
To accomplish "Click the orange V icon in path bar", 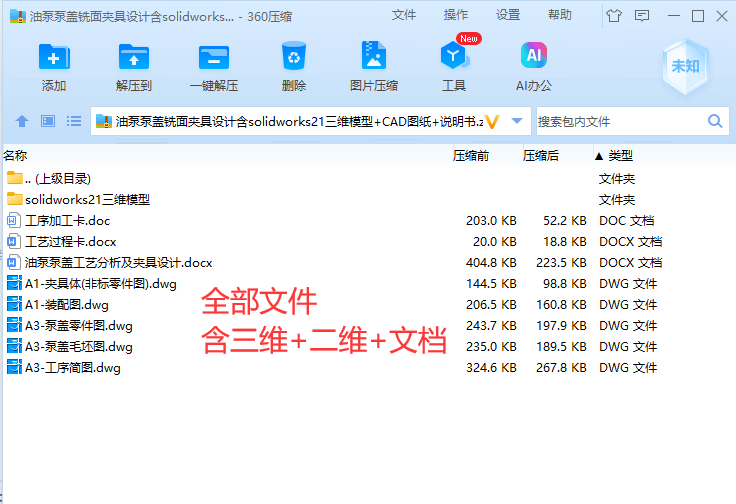I will pos(492,122).
